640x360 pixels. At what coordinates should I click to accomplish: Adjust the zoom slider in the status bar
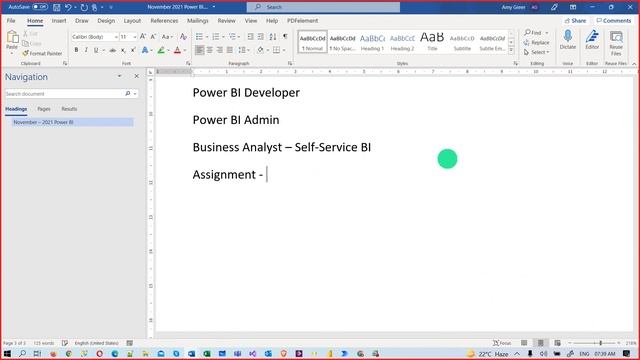pos(600,343)
